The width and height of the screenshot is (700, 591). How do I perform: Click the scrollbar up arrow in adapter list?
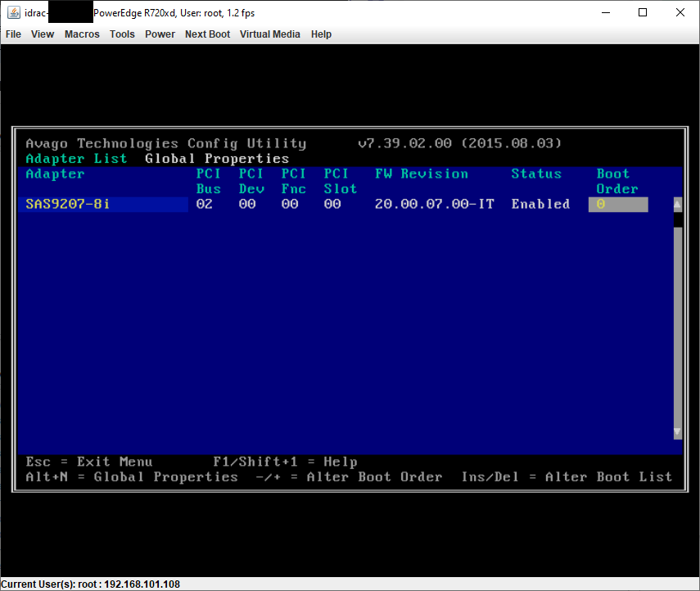[677, 205]
